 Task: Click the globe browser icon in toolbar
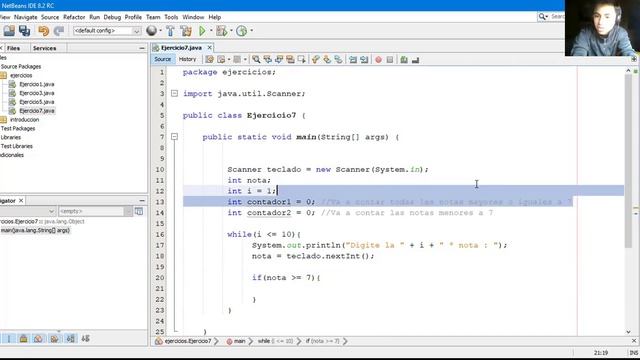pos(151,31)
